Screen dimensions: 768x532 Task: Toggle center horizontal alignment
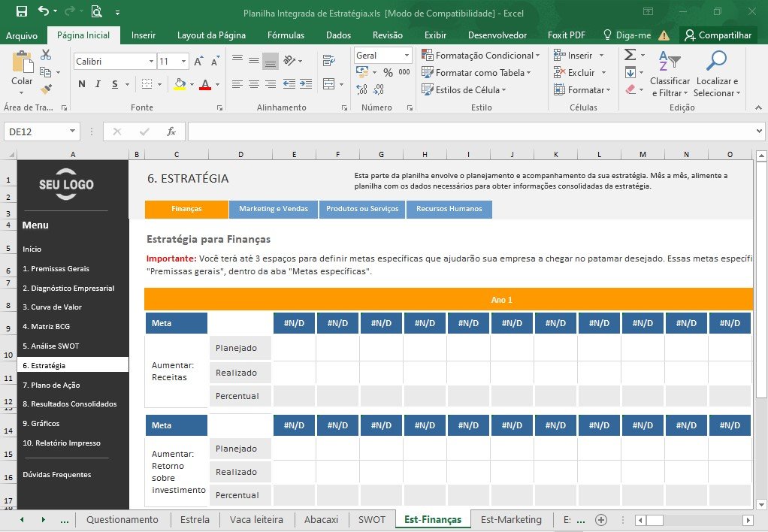254,84
